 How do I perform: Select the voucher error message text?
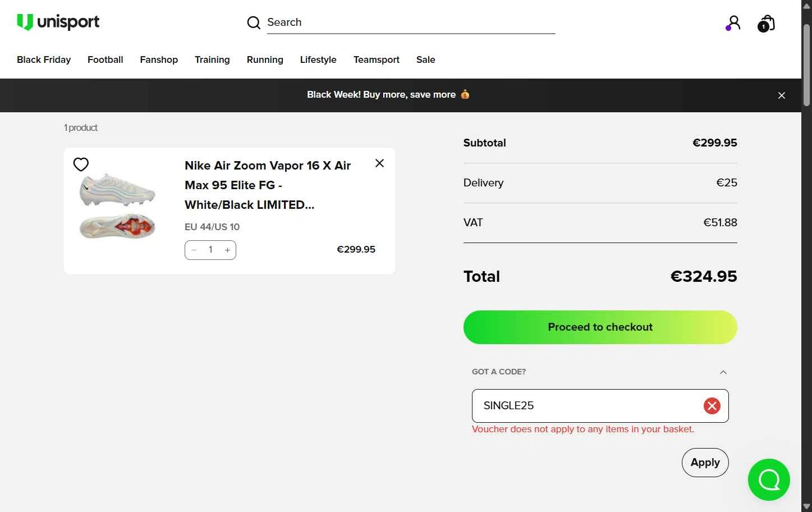(583, 429)
